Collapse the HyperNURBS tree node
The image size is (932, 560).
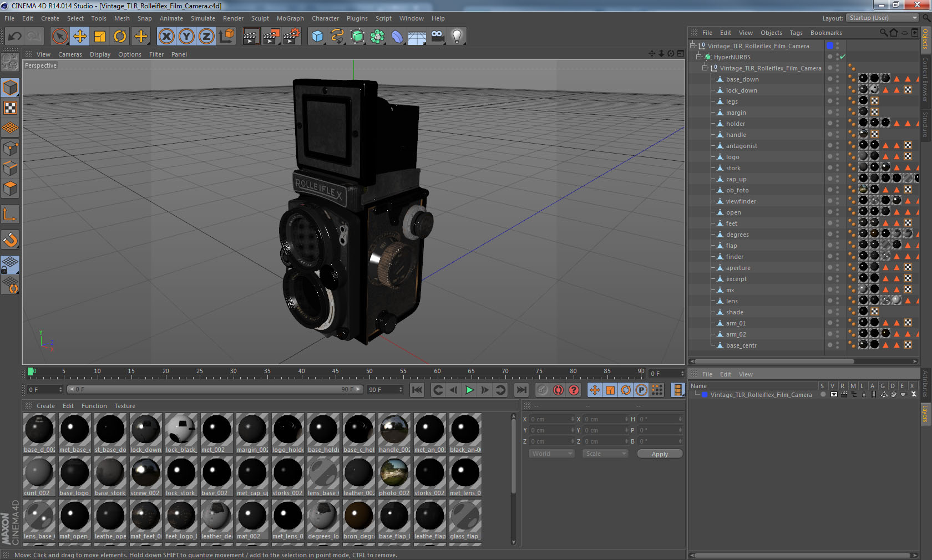(x=699, y=57)
